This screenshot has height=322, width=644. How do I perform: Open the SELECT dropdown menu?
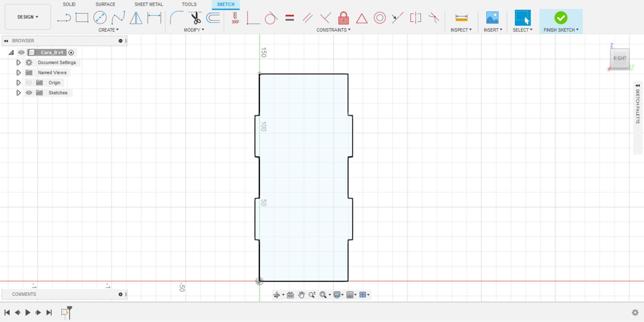[x=522, y=30]
